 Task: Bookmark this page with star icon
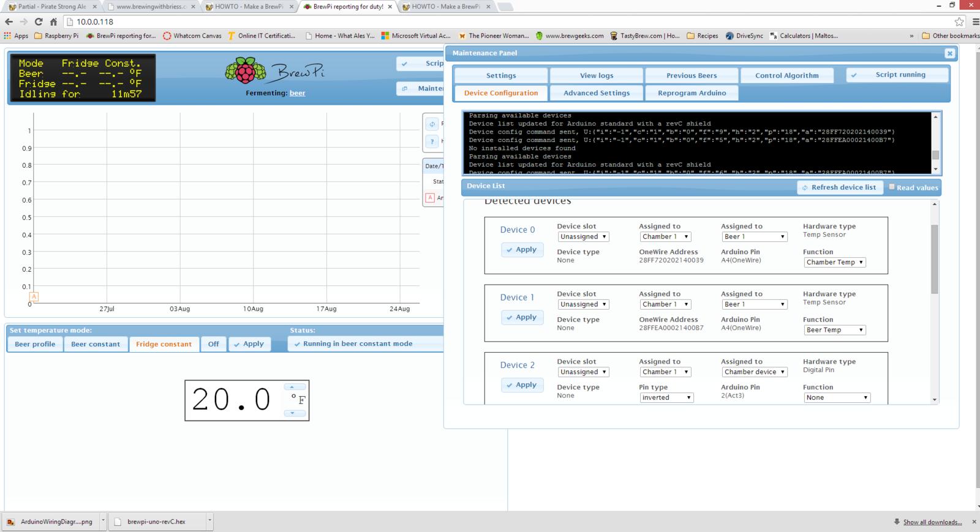pyautogui.click(x=959, y=21)
